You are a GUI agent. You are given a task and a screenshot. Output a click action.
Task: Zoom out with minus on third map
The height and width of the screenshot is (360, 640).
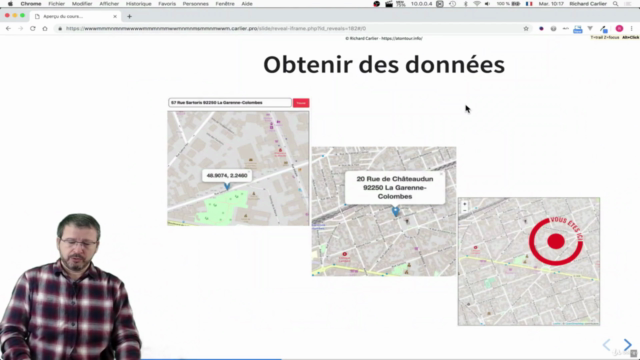[464, 210]
